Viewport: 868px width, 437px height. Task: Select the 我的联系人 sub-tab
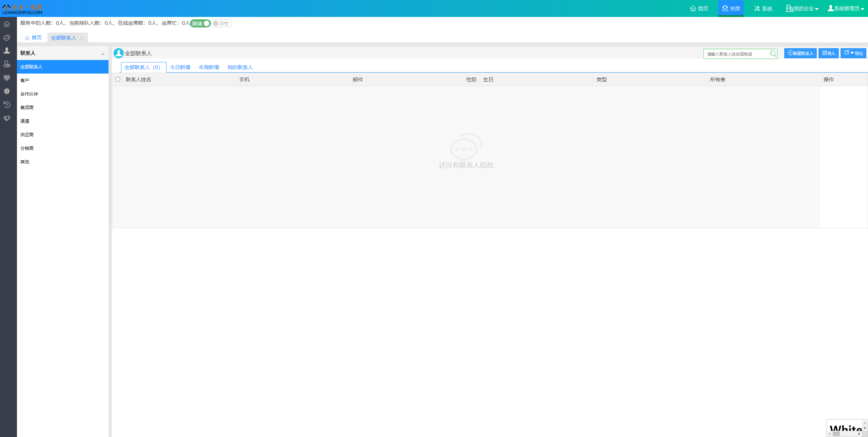pos(240,67)
